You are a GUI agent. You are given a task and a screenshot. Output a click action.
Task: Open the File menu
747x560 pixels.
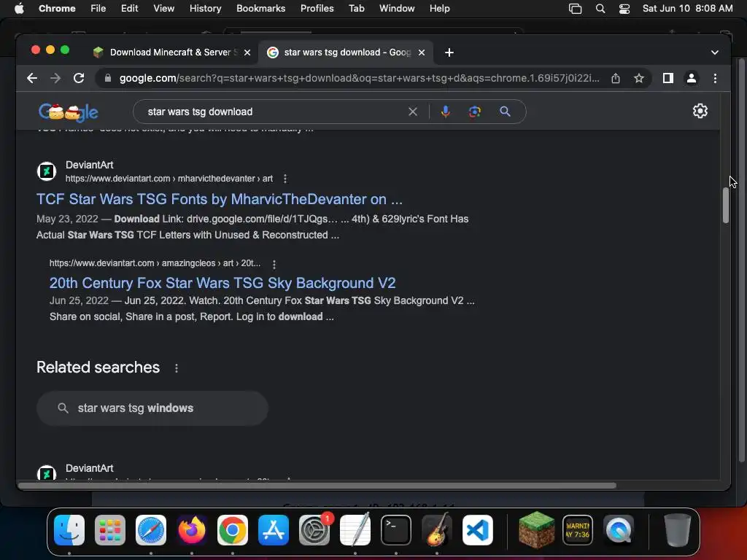click(98, 9)
